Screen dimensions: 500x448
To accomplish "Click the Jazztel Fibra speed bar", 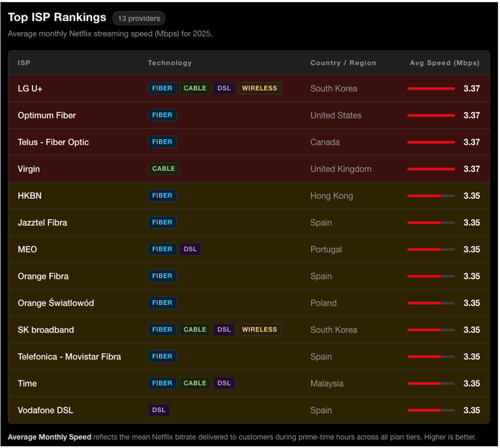I will click(x=431, y=223).
